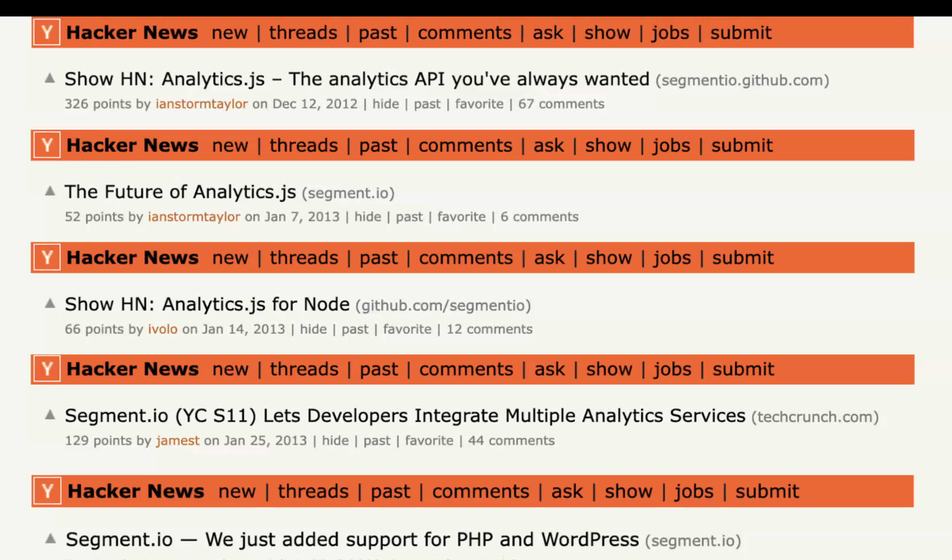Screen dimensions: 952x560
Task: Open the 'Show HN: Analytics.js for Node' title
Action: point(207,304)
